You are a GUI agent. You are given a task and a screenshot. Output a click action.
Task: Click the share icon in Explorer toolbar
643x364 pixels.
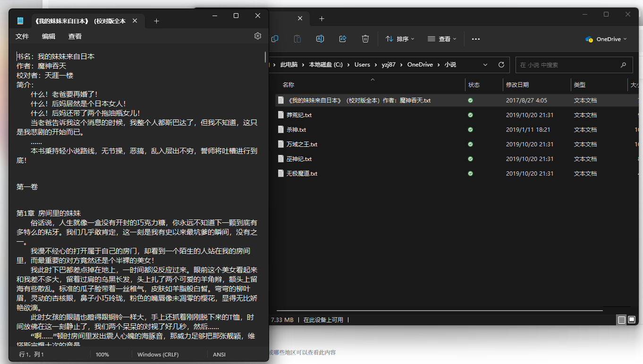tap(343, 39)
